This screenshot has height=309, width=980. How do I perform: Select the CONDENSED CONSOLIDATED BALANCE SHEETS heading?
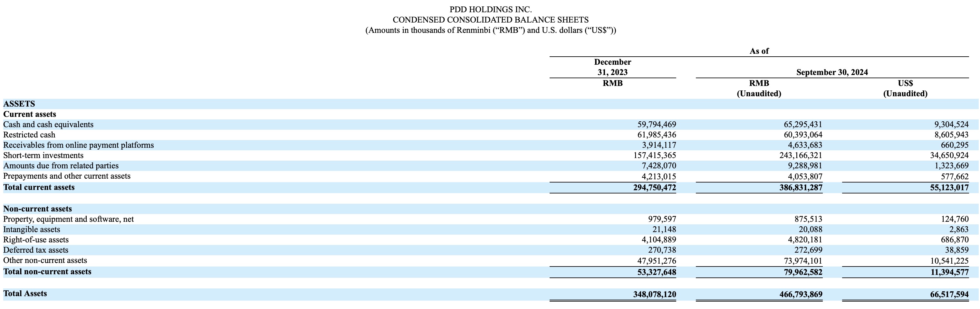(490, 20)
